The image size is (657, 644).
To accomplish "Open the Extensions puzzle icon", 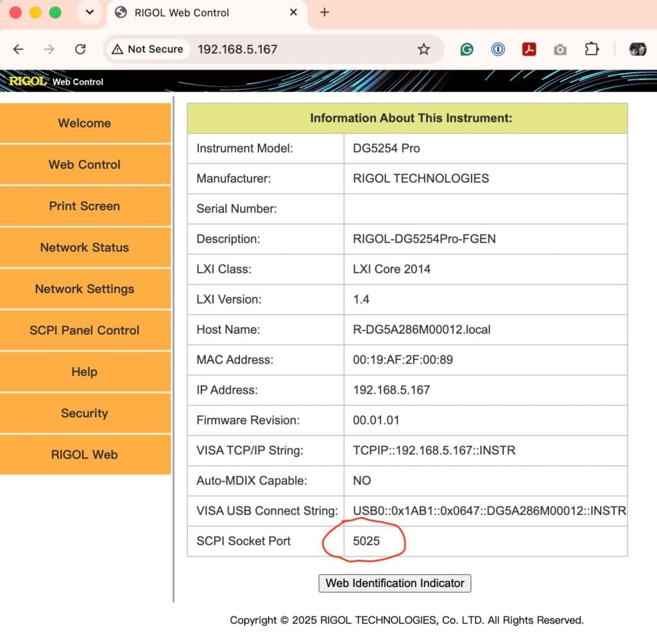I will click(591, 49).
